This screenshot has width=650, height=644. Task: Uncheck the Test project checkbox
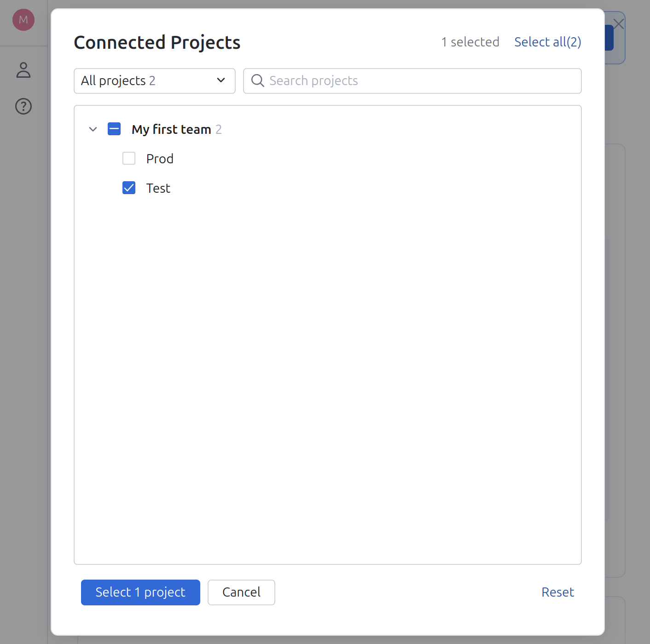(129, 188)
